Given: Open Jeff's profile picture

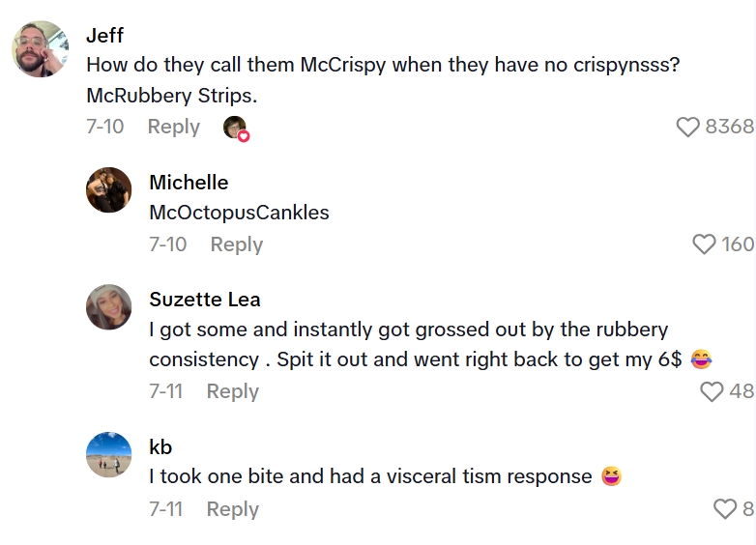Looking at the screenshot, I should 40,48.
